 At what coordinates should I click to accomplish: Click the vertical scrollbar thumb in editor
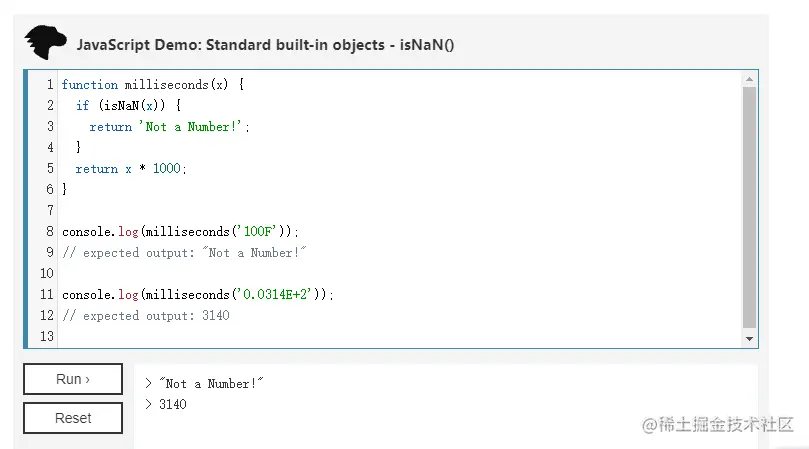click(x=750, y=205)
